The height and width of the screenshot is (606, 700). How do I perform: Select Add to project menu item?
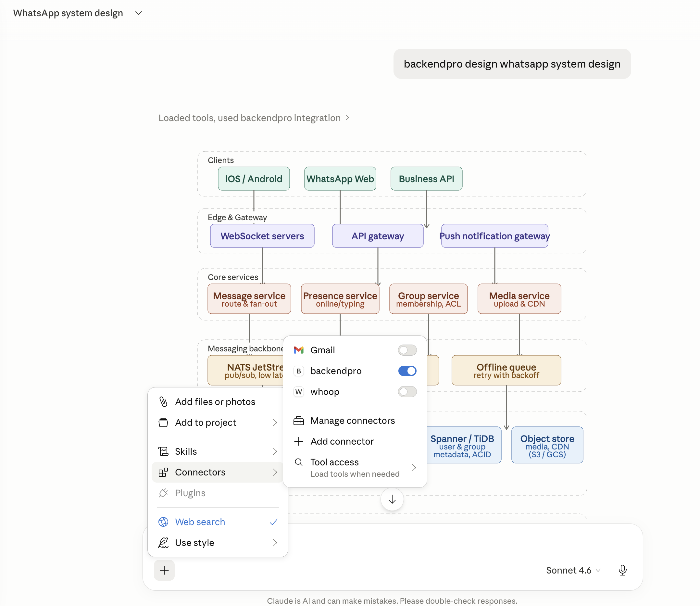click(x=218, y=423)
